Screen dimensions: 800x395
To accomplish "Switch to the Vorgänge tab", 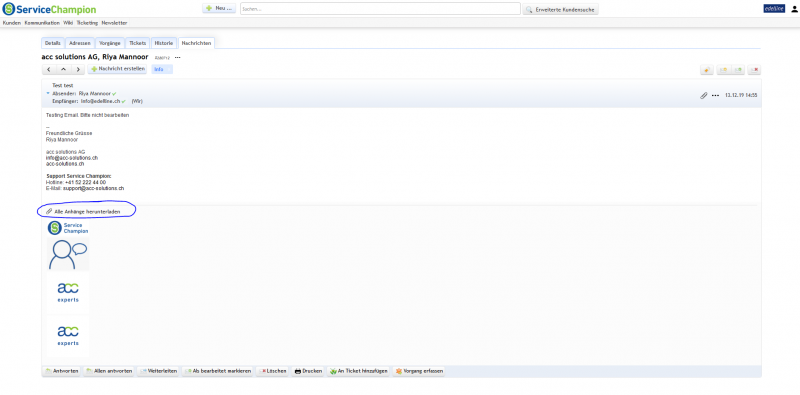I will tap(110, 43).
